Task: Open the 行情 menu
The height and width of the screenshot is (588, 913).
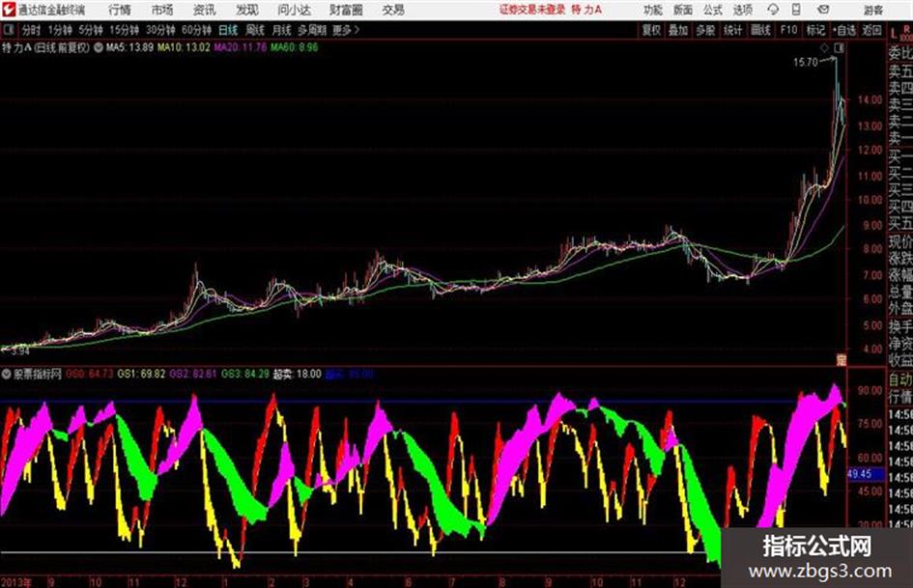Action: tap(120, 10)
